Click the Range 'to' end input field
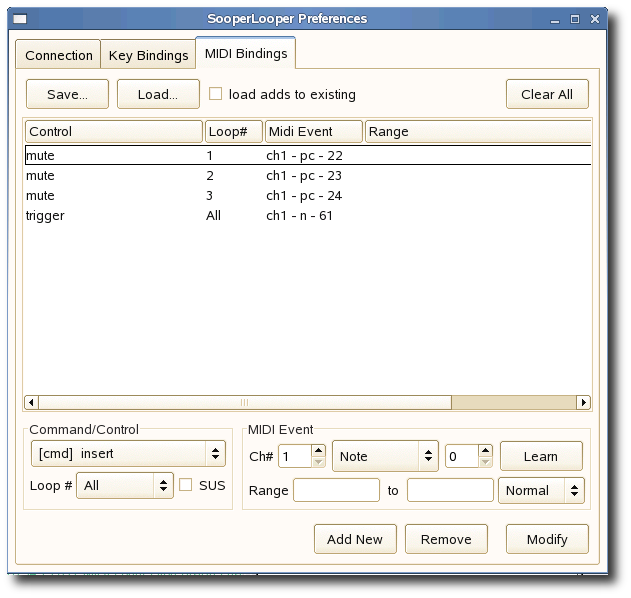Viewport: 631px width, 598px height. click(x=450, y=490)
